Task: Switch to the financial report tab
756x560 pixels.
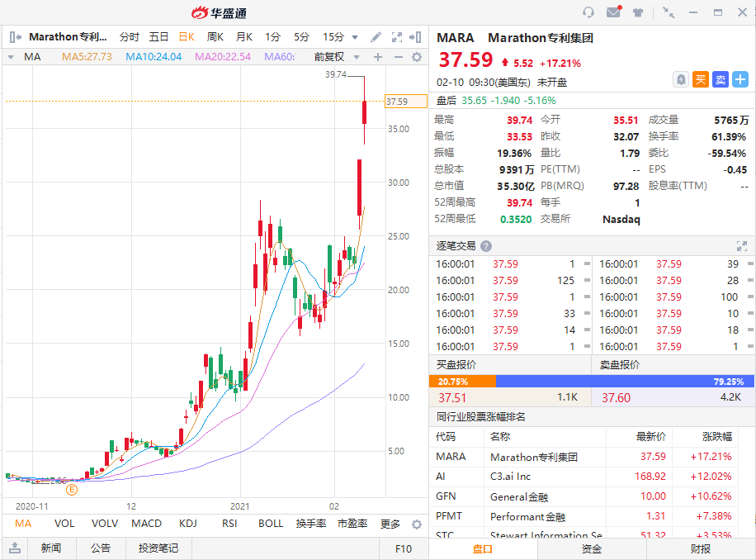Action: tap(701, 549)
